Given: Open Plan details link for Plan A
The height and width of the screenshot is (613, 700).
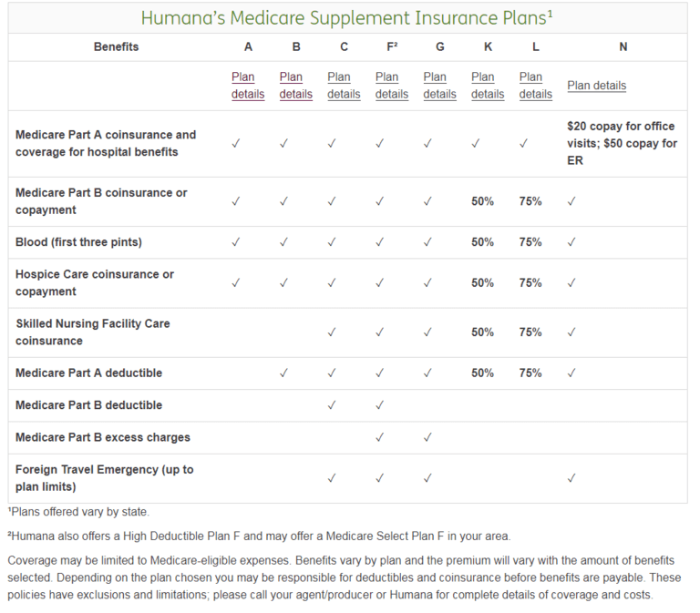Looking at the screenshot, I should pyautogui.click(x=248, y=86).
